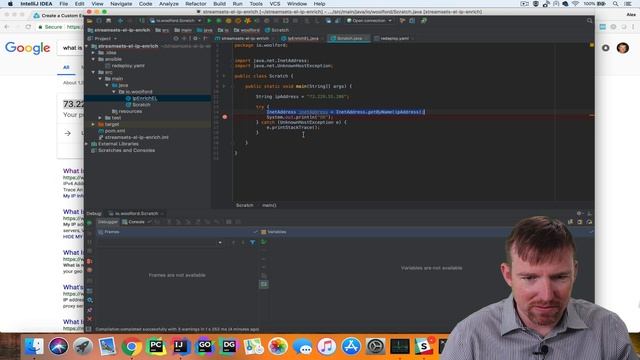
Task: Select the All tab in Google results
Action: click(x=66, y=67)
